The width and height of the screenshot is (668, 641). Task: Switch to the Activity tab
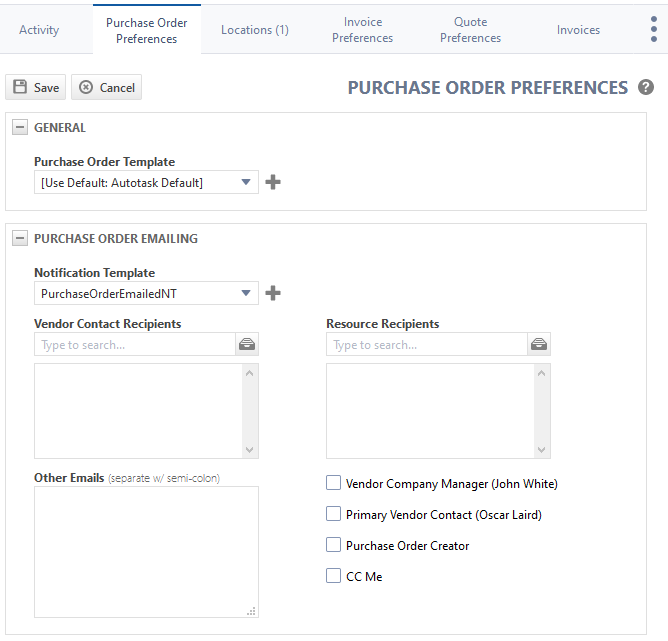click(39, 30)
